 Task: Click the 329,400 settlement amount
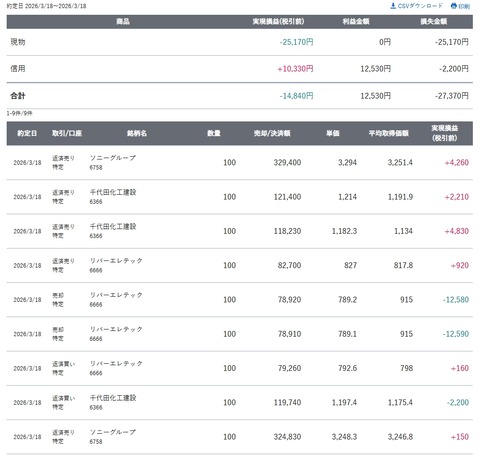point(287,163)
